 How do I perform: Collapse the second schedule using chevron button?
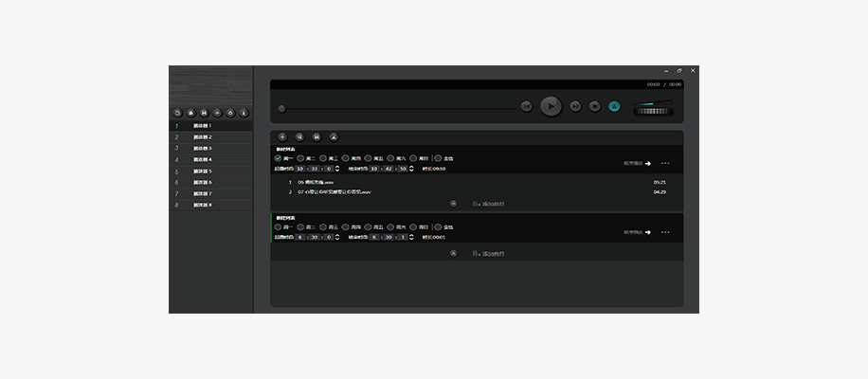[x=453, y=253]
